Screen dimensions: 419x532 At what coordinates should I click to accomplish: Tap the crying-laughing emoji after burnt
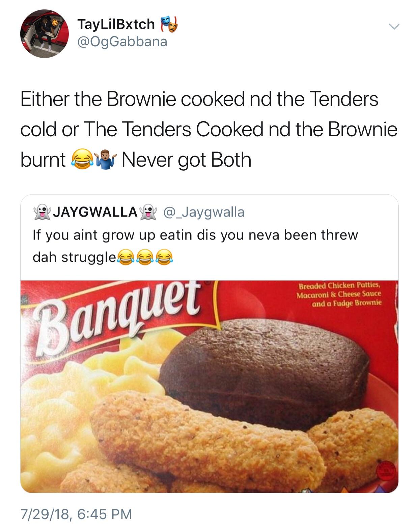click(x=80, y=160)
